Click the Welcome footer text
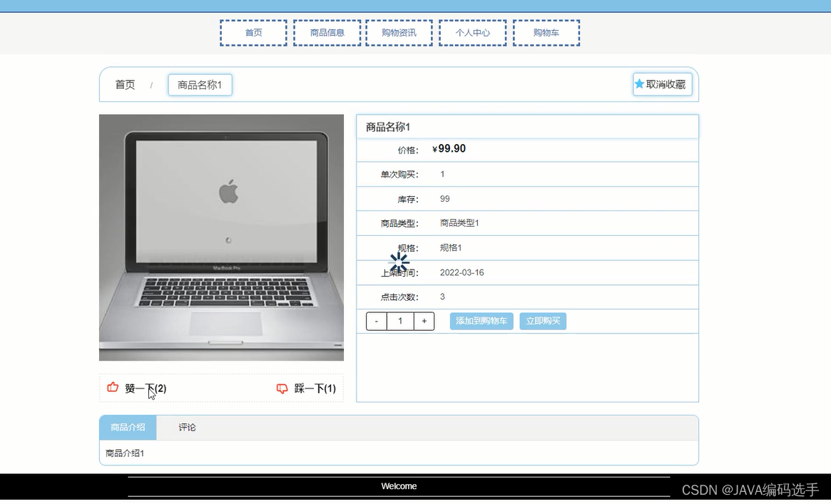Image resolution: width=831 pixels, height=504 pixels. [399, 486]
